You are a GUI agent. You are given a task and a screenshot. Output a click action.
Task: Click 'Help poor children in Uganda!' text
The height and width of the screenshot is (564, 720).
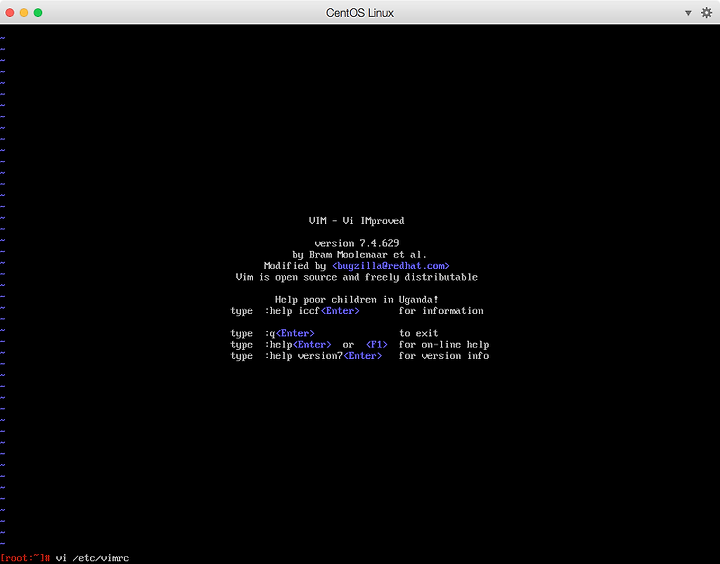357,300
